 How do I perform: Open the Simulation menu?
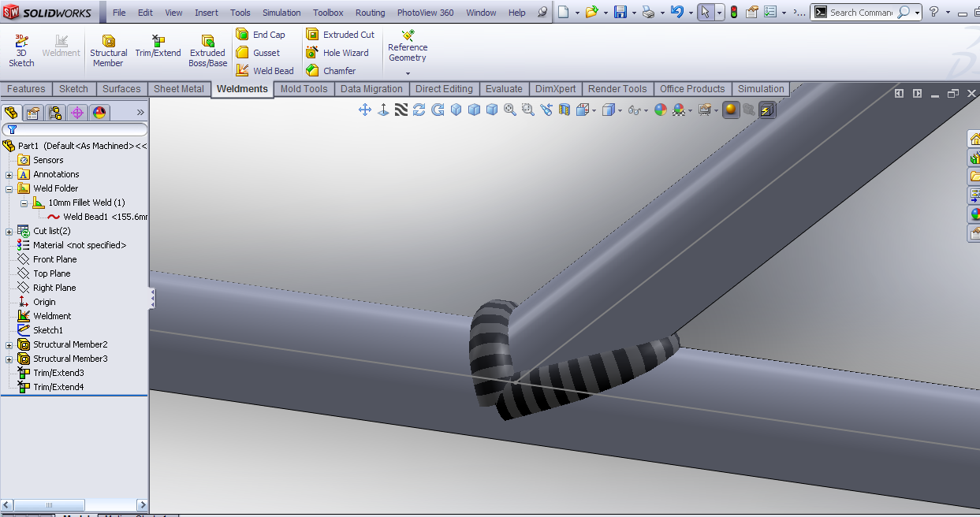[x=281, y=13]
